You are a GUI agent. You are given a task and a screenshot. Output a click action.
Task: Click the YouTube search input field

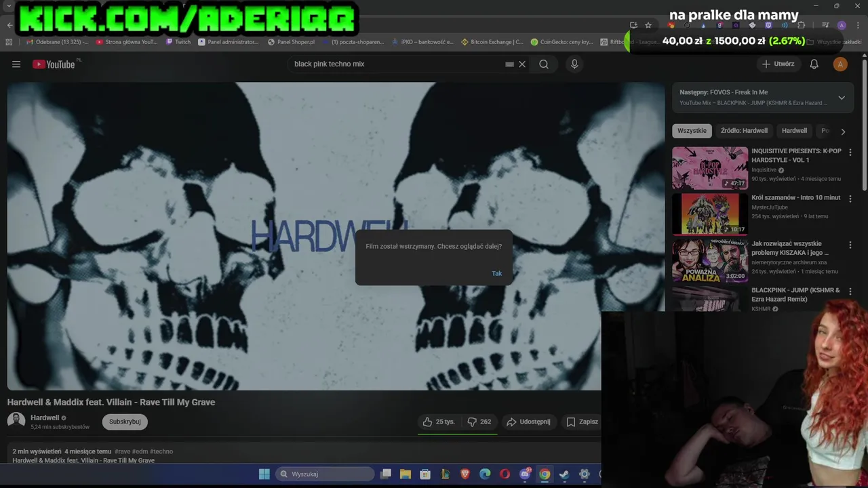pos(397,64)
